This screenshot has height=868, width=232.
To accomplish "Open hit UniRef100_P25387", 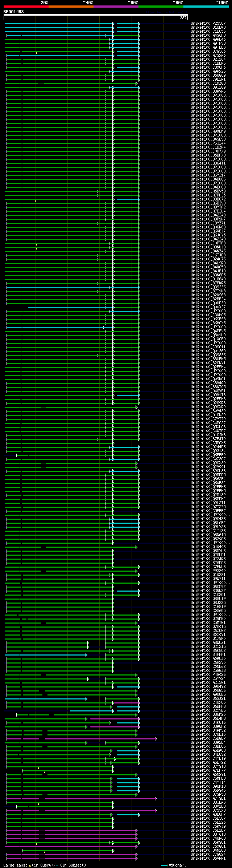I will pos(208,24).
